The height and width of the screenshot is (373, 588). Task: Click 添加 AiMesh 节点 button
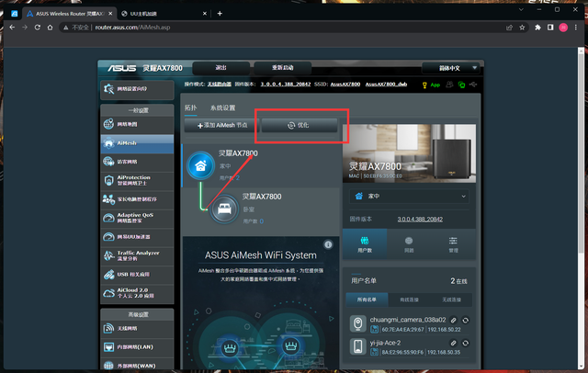pos(221,125)
